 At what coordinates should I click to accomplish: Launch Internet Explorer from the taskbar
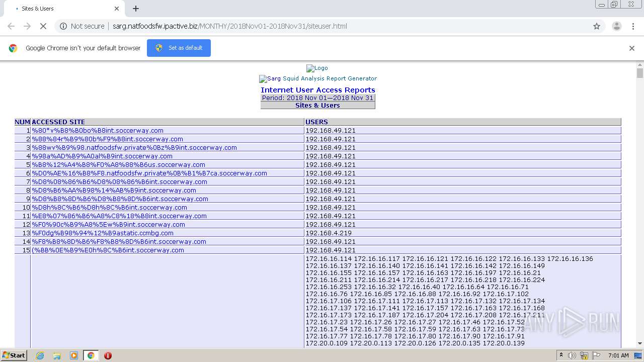tap(40, 355)
